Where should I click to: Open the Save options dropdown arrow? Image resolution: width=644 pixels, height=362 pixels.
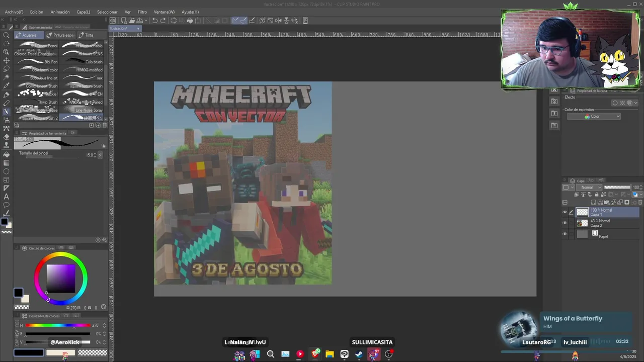145,21
